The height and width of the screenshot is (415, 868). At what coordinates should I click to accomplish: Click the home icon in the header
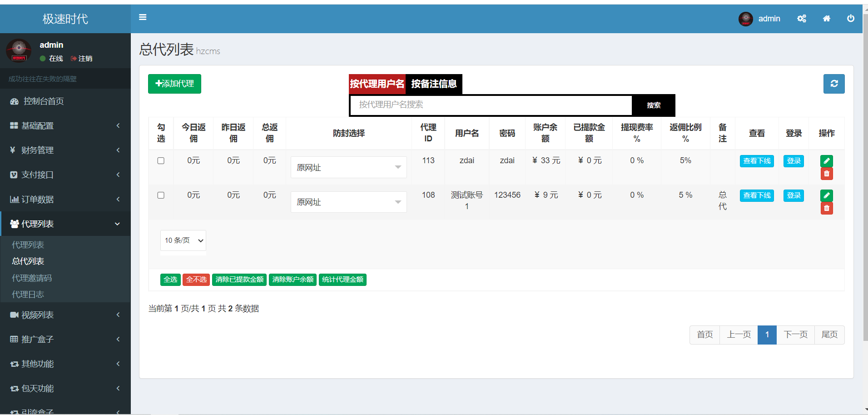click(827, 19)
